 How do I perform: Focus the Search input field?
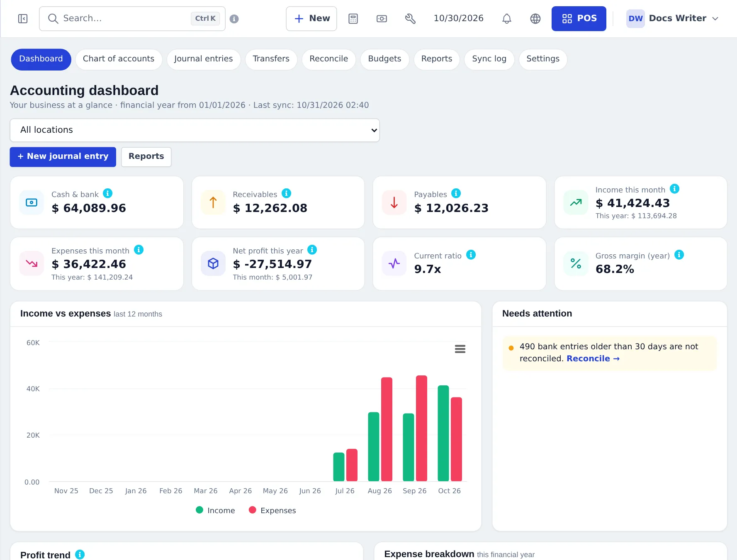click(132, 19)
